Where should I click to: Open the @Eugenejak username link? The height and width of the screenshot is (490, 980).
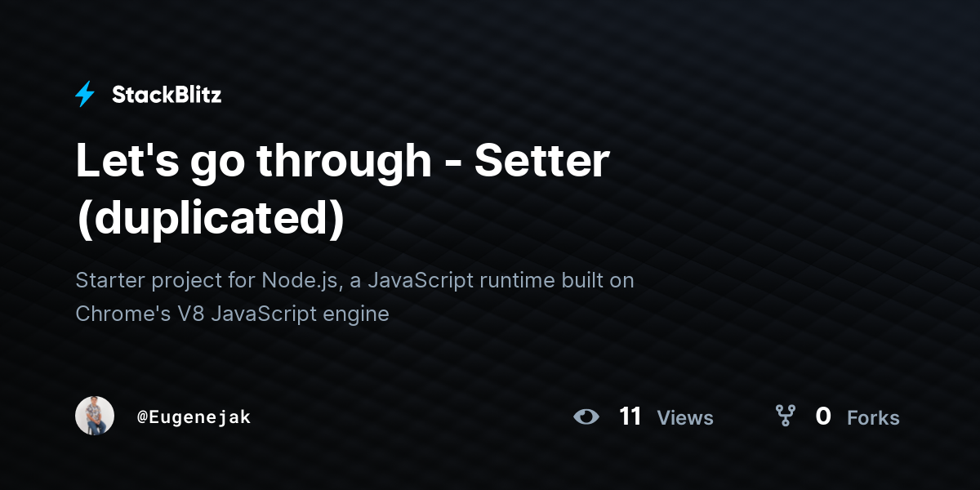point(194,417)
